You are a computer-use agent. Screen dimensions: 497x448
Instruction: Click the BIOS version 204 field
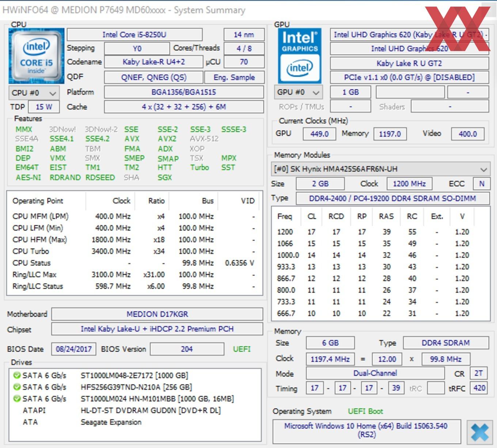[x=187, y=349]
